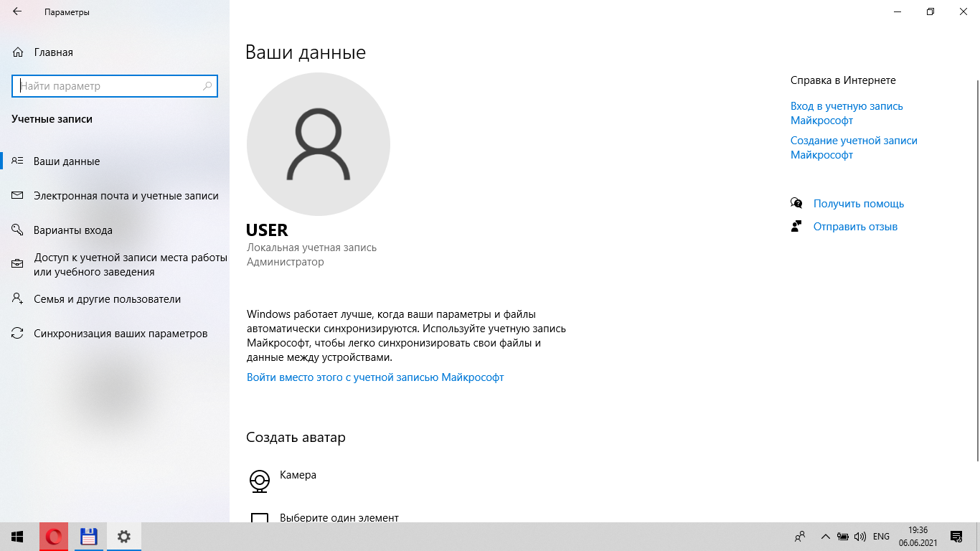Viewport: 980px width, 551px height.
Task: Open Электронная почта и учетные записи
Action: [126, 196]
